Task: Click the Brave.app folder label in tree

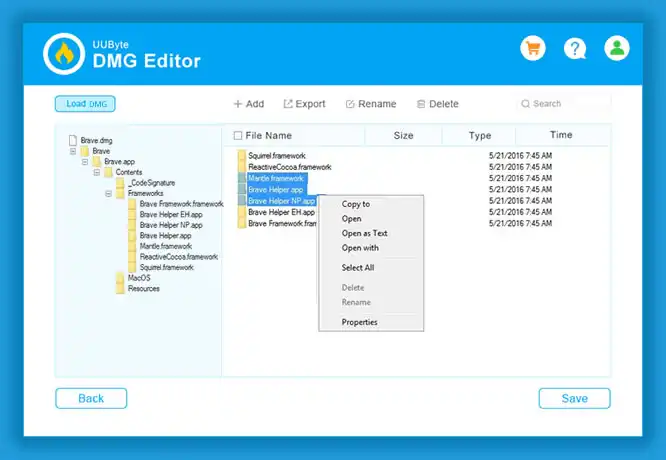Action: (x=119, y=162)
